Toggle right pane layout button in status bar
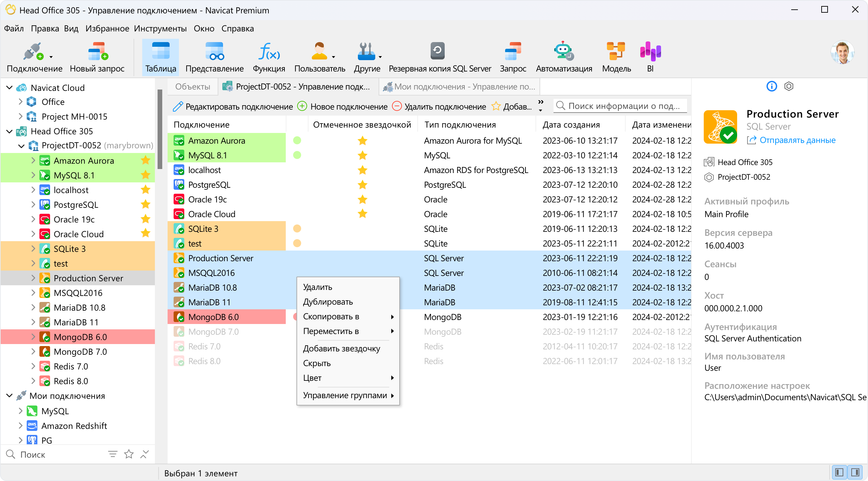The width and height of the screenshot is (868, 481). pyautogui.click(x=855, y=473)
